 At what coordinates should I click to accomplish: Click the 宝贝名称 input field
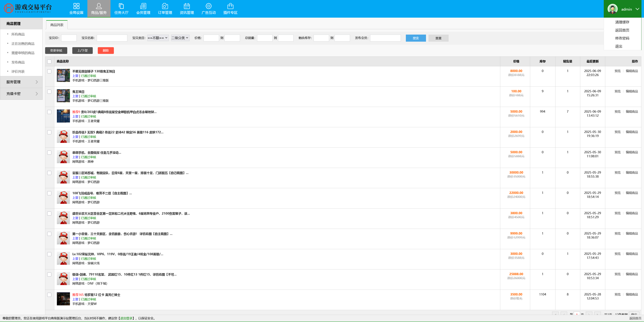coord(112,38)
